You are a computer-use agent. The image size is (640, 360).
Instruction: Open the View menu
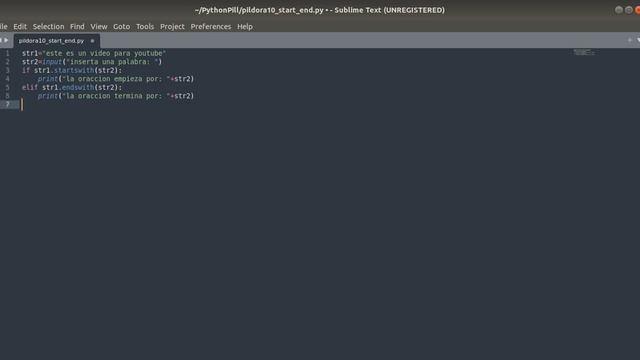pyautogui.click(x=99, y=27)
